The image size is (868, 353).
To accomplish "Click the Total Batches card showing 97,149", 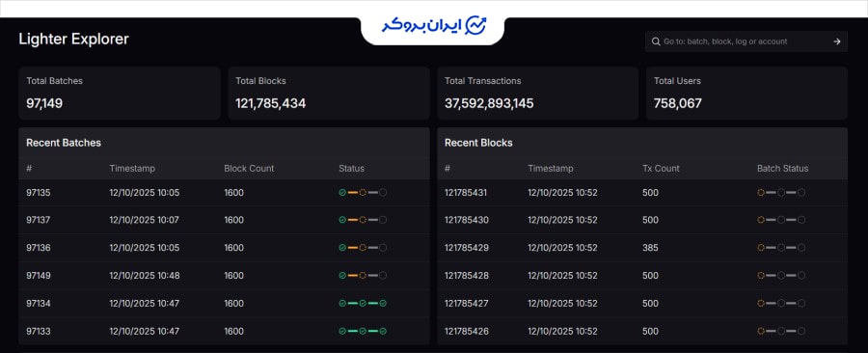I will (120, 93).
